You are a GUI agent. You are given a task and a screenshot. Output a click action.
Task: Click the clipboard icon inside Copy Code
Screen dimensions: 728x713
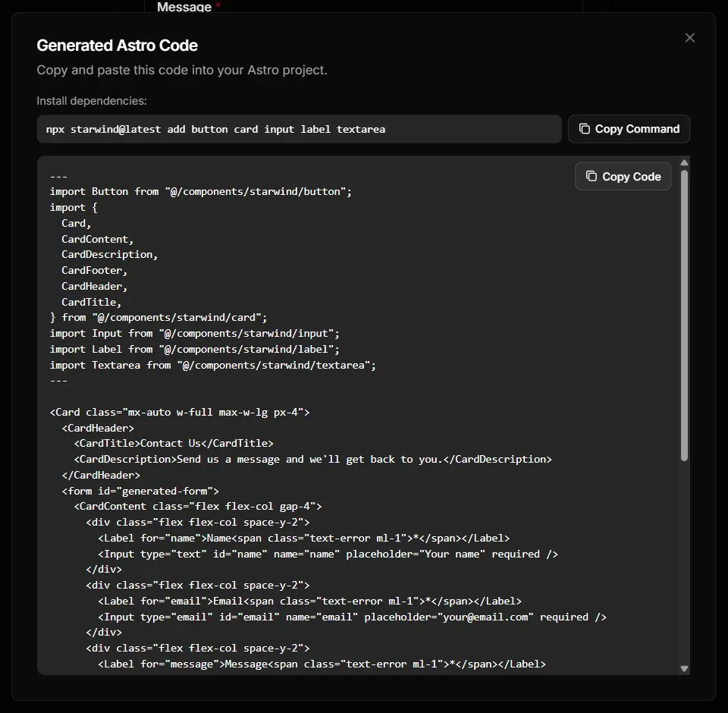[592, 175]
